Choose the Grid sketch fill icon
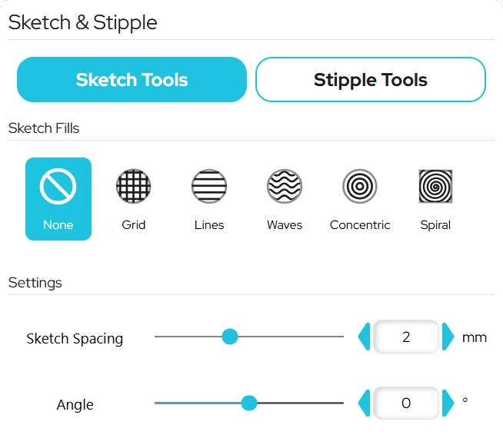 (x=134, y=187)
